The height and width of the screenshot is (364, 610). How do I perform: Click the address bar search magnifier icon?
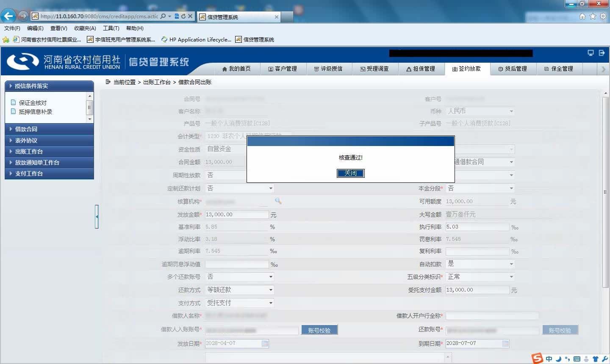point(163,17)
